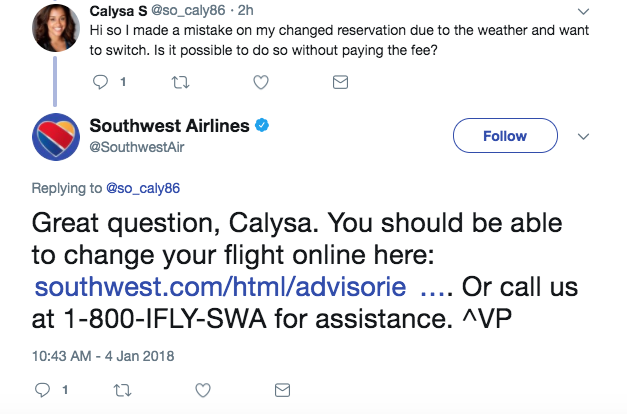The height and width of the screenshot is (414, 627).
Task: Open the southwest.com/html/advisorie link
Action: pos(220,288)
